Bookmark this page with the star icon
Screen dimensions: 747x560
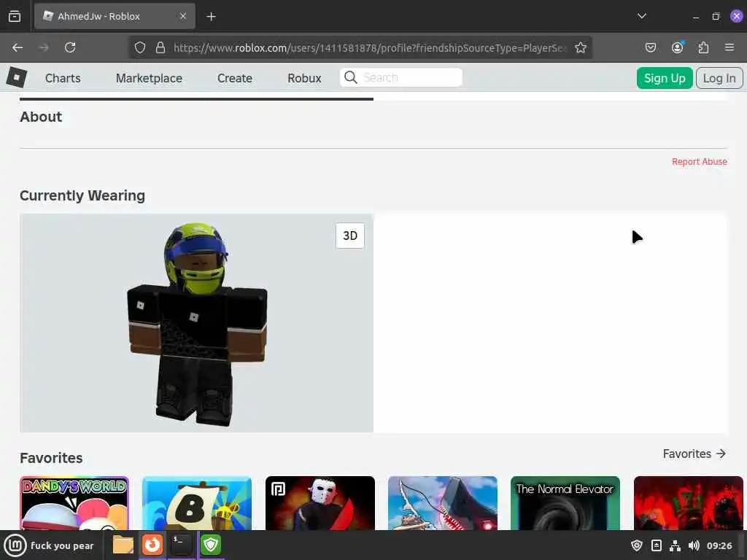[580, 47]
